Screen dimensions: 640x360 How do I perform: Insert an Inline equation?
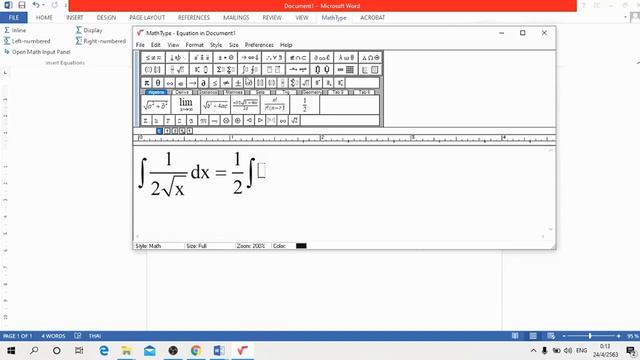15,30
